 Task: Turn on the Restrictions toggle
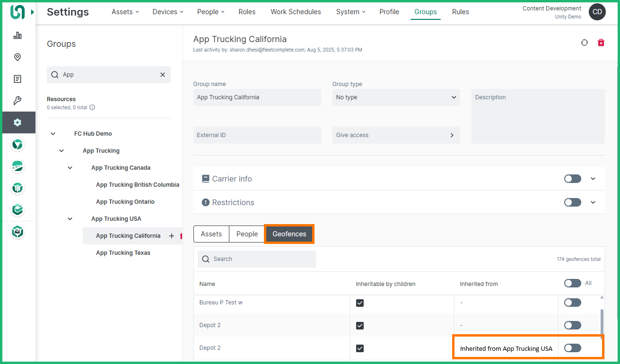[x=572, y=202]
